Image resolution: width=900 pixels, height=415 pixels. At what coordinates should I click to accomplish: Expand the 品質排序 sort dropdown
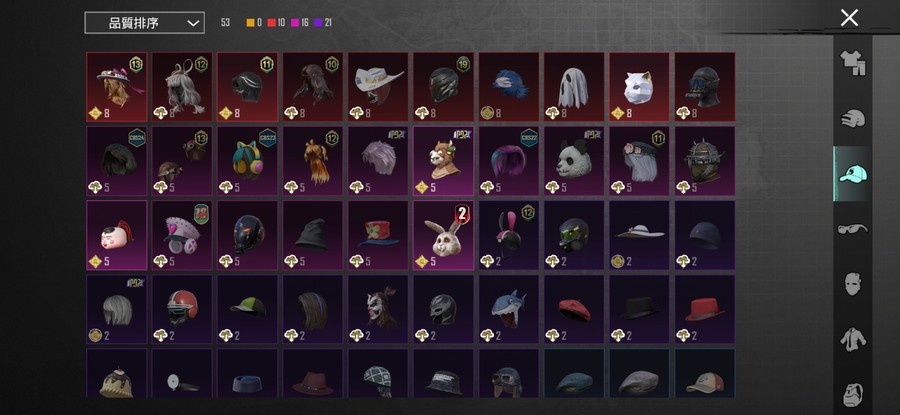pyautogui.click(x=144, y=23)
